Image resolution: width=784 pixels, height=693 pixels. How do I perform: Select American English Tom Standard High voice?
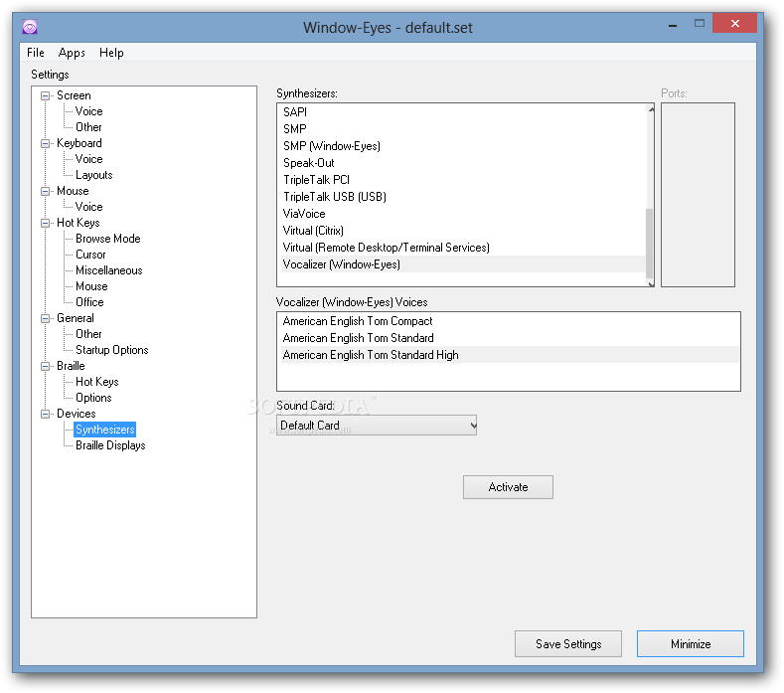pos(509,355)
